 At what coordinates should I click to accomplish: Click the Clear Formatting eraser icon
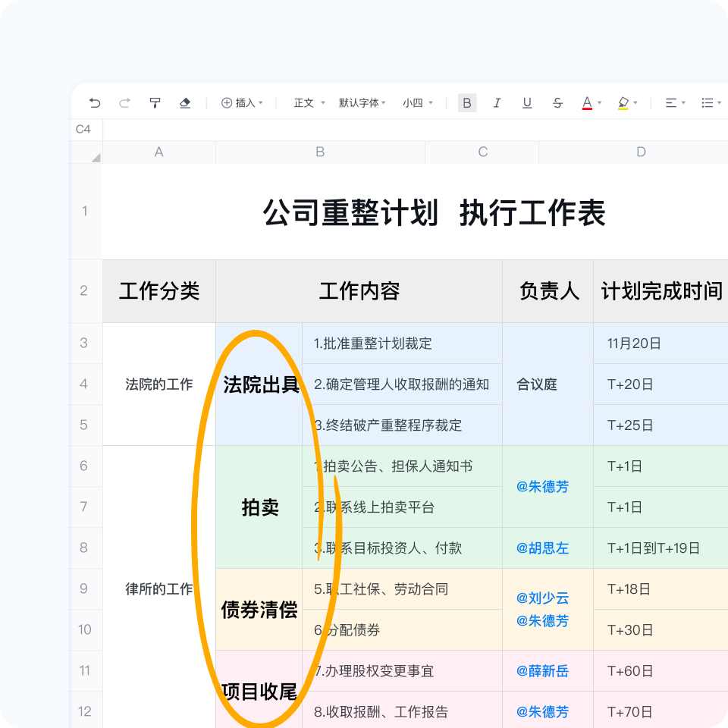coord(185,103)
